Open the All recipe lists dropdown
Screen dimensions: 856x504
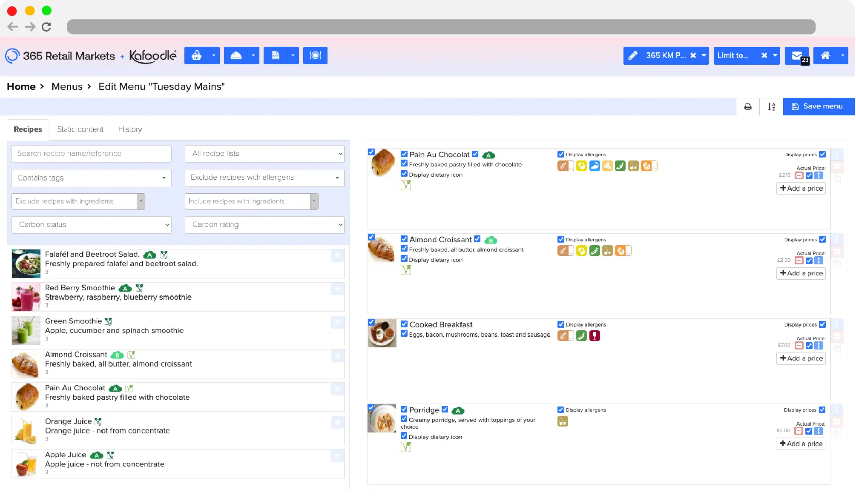point(264,154)
